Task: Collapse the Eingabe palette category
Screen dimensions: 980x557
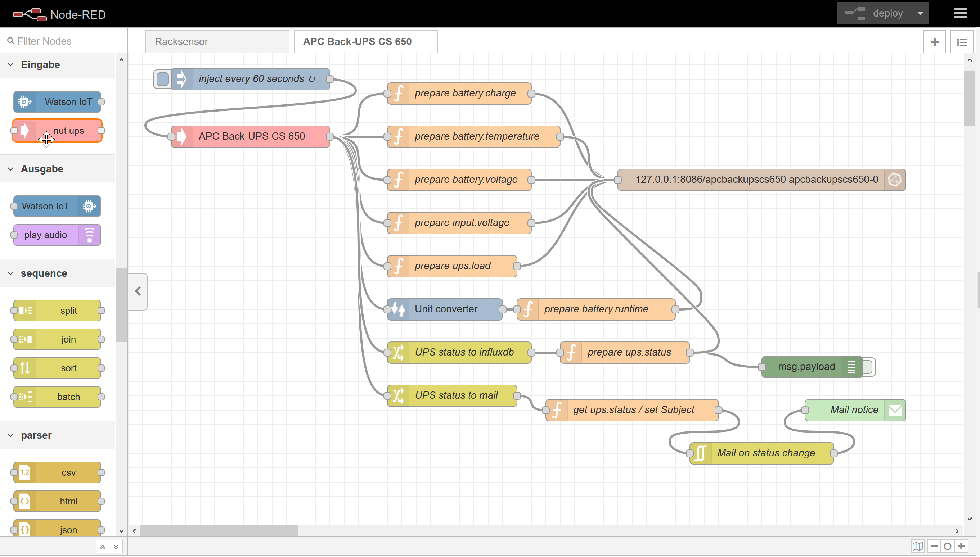Action: [x=11, y=65]
